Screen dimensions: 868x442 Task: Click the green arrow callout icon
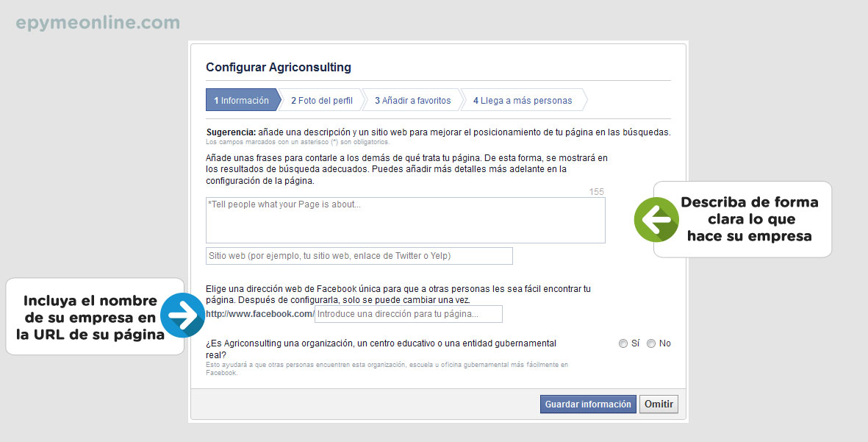tap(656, 219)
